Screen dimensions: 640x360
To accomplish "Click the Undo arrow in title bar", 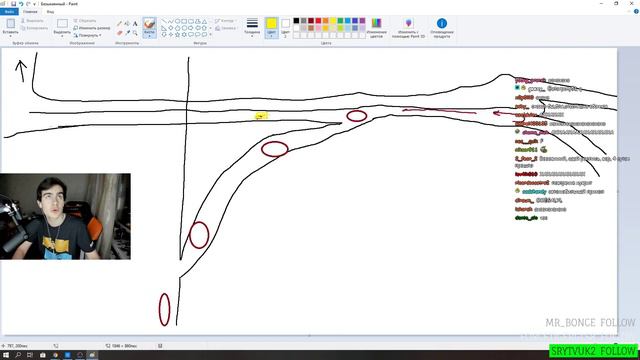I will pyautogui.click(x=21, y=4).
